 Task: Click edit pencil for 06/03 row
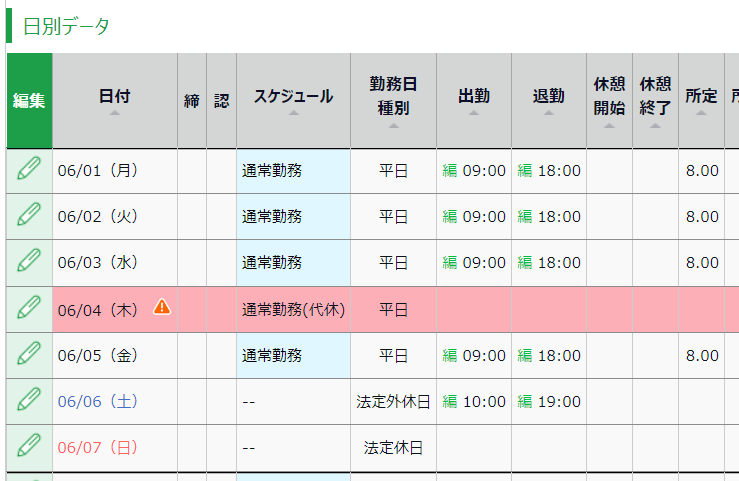[29, 262]
